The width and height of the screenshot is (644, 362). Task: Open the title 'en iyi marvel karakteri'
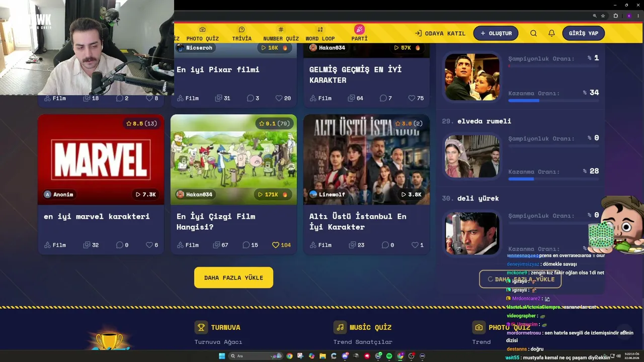click(x=97, y=216)
